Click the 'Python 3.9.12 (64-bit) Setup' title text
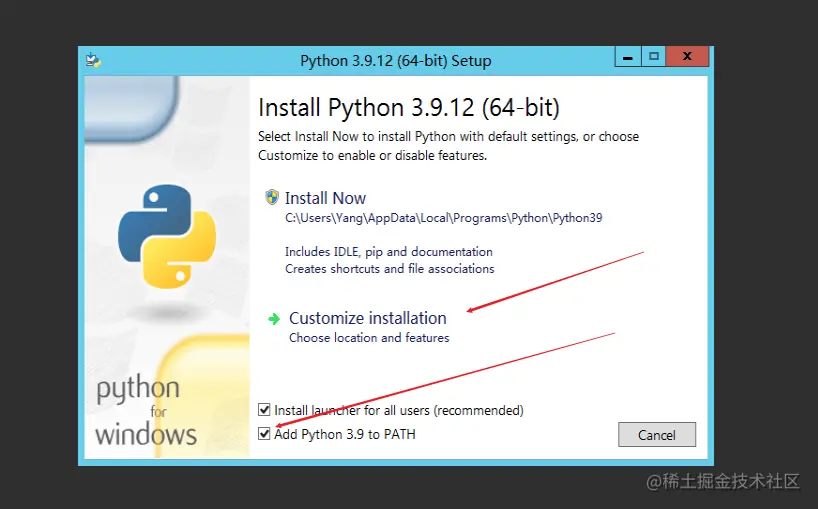This screenshot has width=818, height=509. [395, 60]
